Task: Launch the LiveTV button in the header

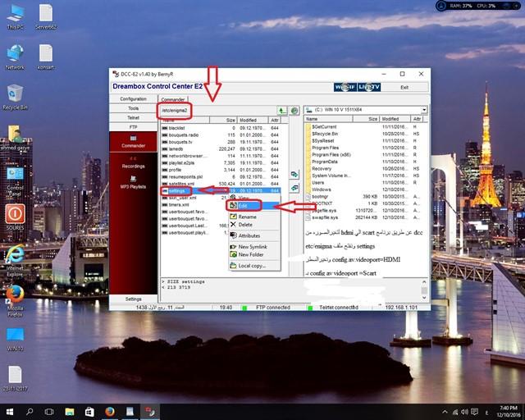Action: pyautogui.click(x=369, y=88)
